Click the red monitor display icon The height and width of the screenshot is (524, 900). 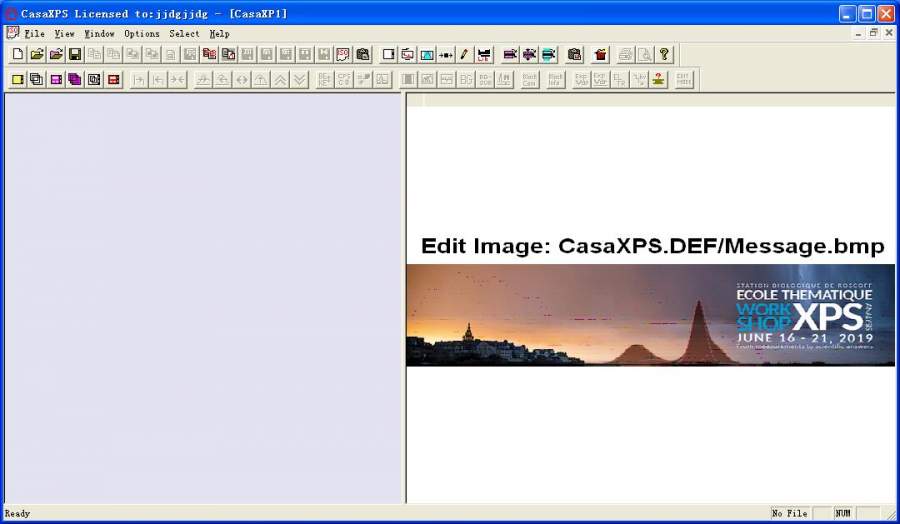pyautogui.click(x=408, y=55)
